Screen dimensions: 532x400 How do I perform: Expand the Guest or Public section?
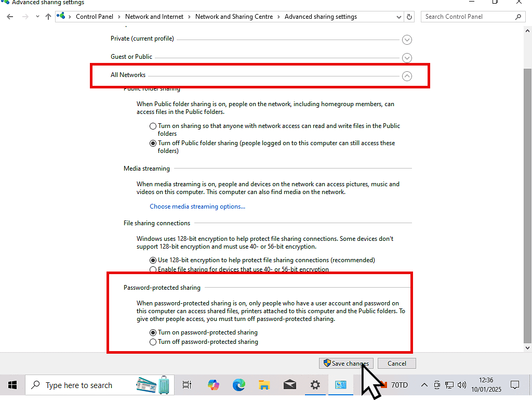tap(407, 58)
